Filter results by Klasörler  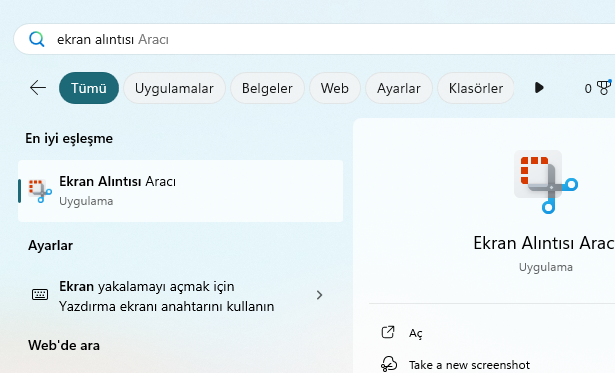(476, 88)
